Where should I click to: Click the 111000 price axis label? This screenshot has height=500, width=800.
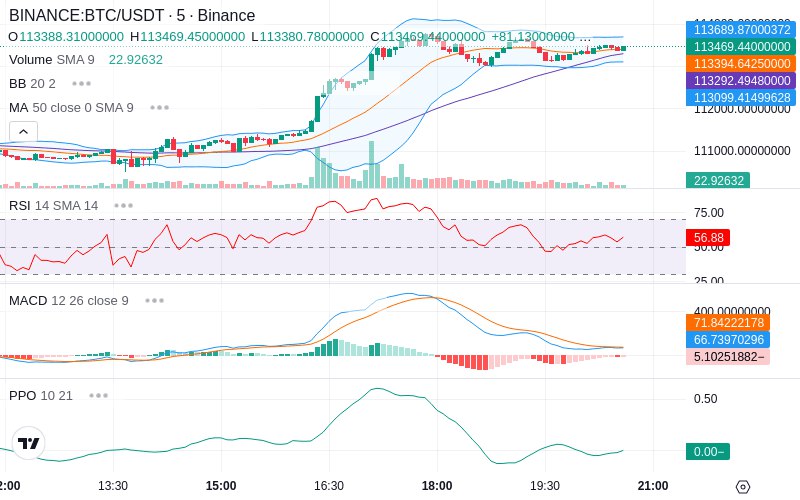(x=742, y=151)
